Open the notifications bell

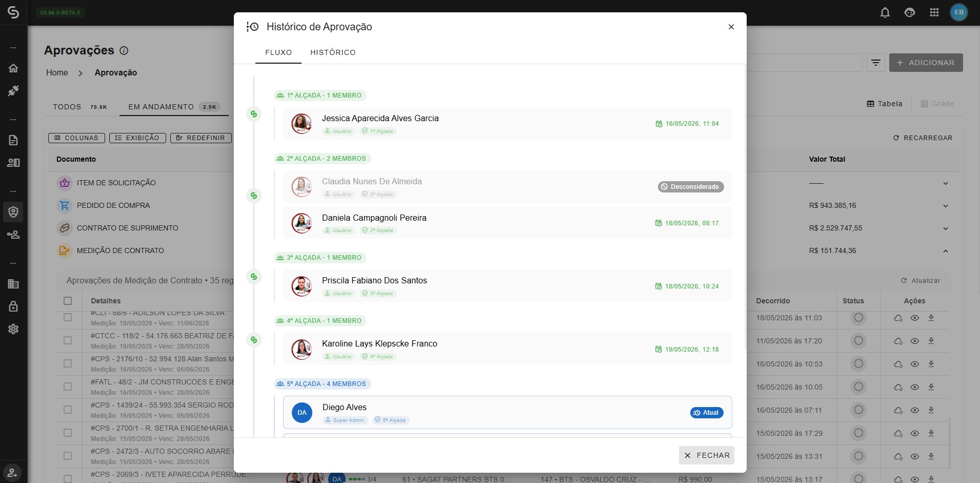coord(885,12)
